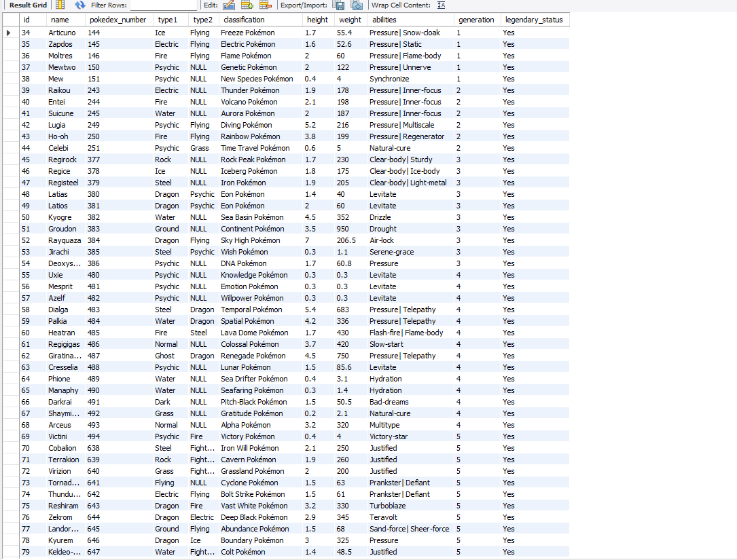This screenshot has height=560, width=737.
Task: Click the current row arrow indicator for Articuno
Action: [8, 33]
